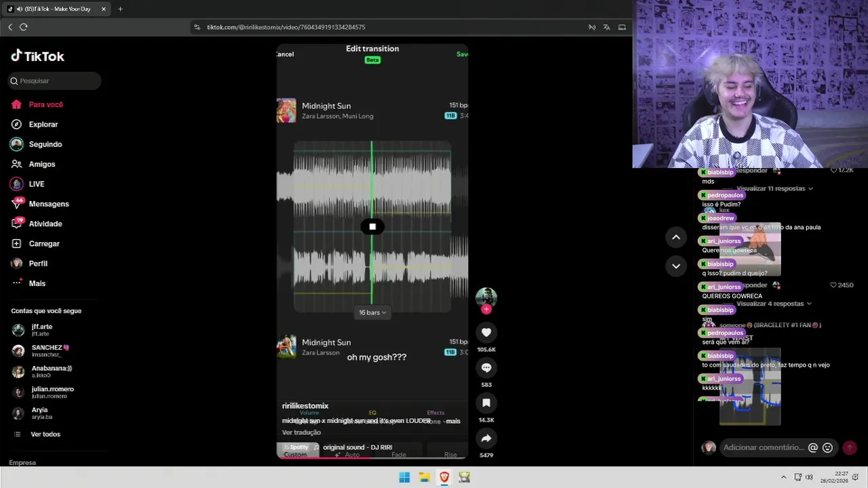Open original sound - DJ RIRI link
The image size is (868, 488).
(357, 447)
